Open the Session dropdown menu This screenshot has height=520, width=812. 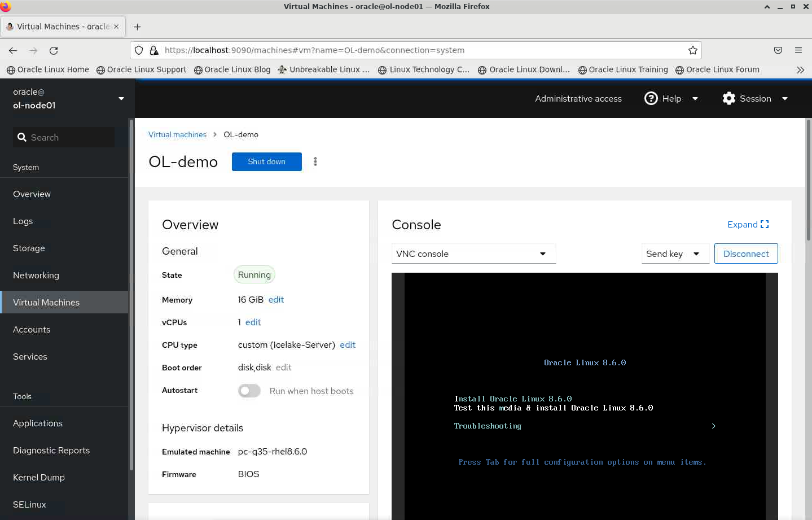click(x=785, y=98)
